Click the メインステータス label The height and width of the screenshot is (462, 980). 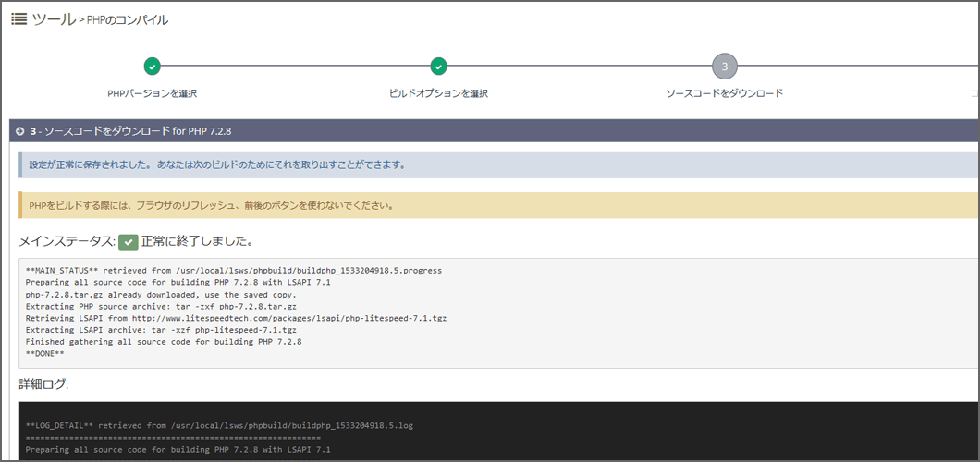coord(67,241)
